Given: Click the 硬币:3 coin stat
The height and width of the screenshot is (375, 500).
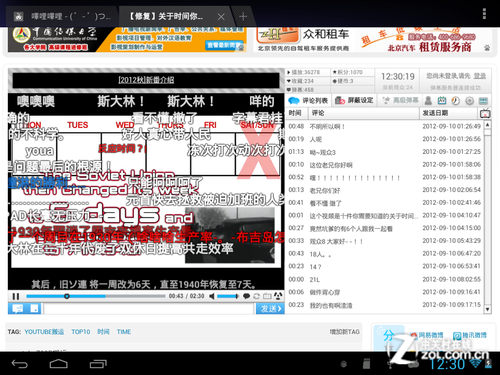Looking at the screenshot, I should pyautogui.click(x=343, y=81).
